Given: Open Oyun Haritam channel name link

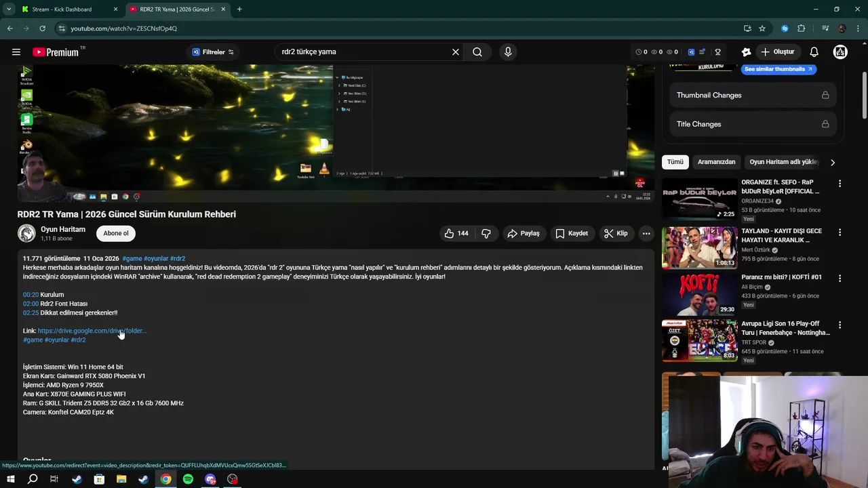Looking at the screenshot, I should [63, 229].
